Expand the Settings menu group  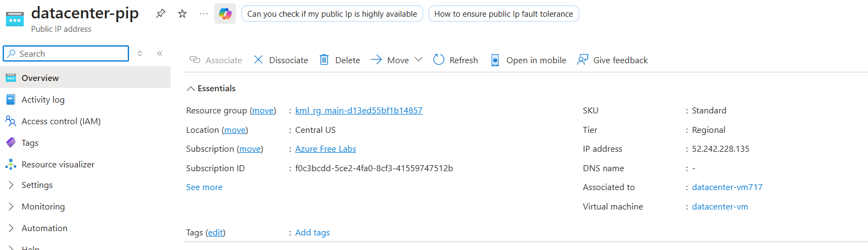tap(11, 185)
